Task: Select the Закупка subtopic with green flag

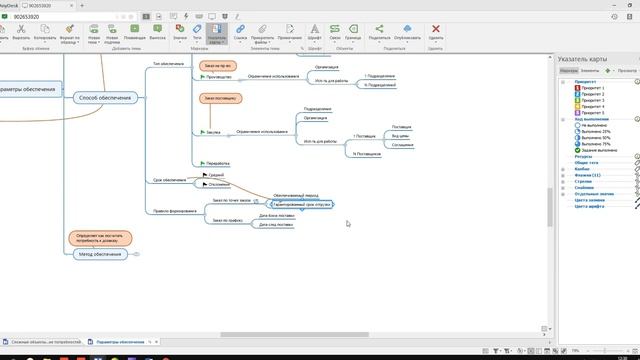Action: 211,132
